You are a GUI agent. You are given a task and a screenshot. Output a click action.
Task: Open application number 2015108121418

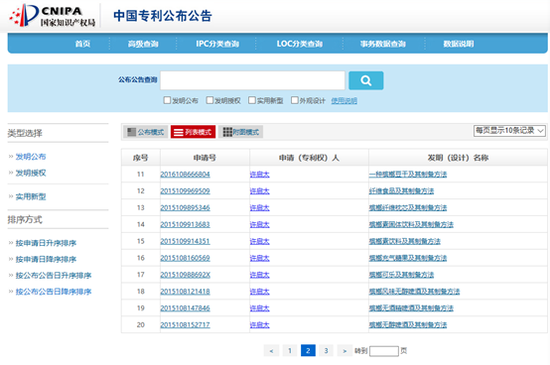click(185, 291)
